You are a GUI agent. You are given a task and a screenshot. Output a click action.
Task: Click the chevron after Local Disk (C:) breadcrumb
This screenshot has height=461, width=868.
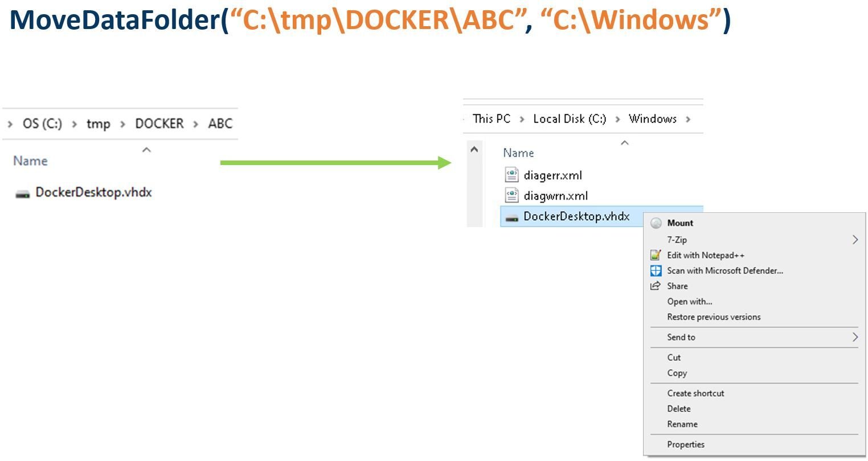click(x=617, y=119)
